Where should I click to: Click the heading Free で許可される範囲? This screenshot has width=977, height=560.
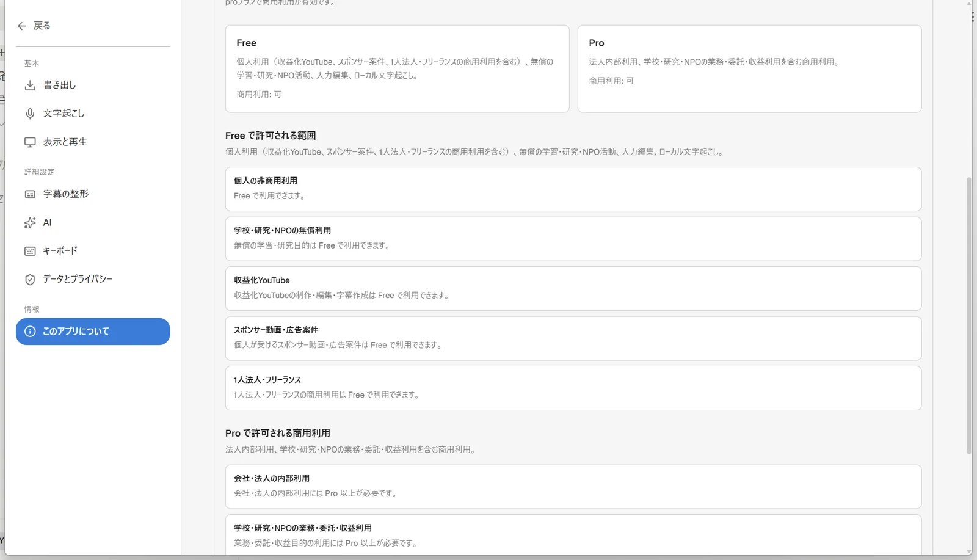click(x=271, y=136)
